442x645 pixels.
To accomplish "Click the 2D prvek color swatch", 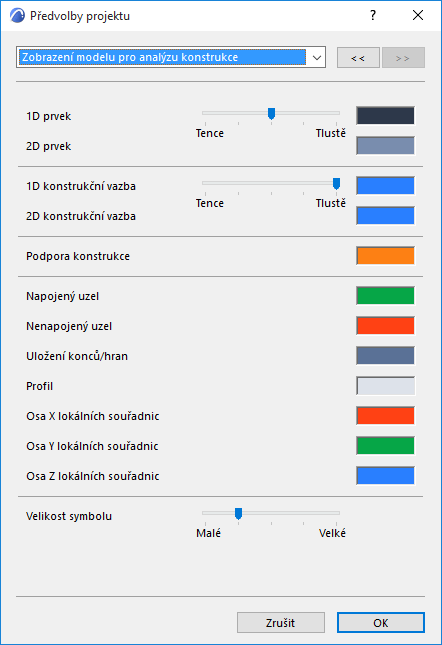I will click(385, 146).
